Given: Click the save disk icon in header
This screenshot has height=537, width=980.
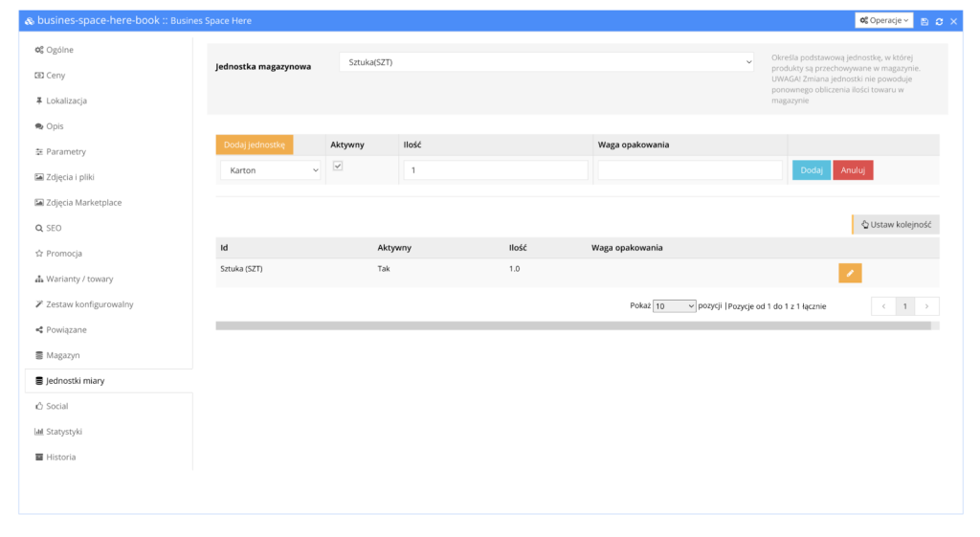Looking at the screenshot, I should 924,21.
